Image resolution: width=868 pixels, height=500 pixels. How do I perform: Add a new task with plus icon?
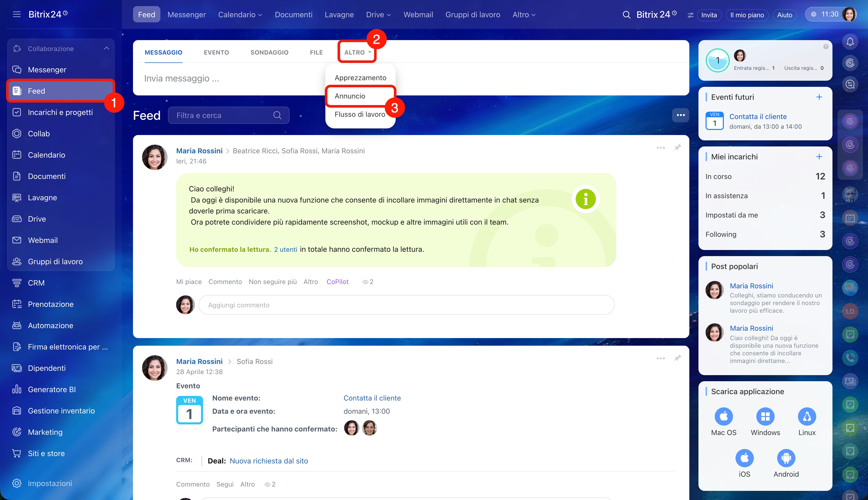[819, 157]
